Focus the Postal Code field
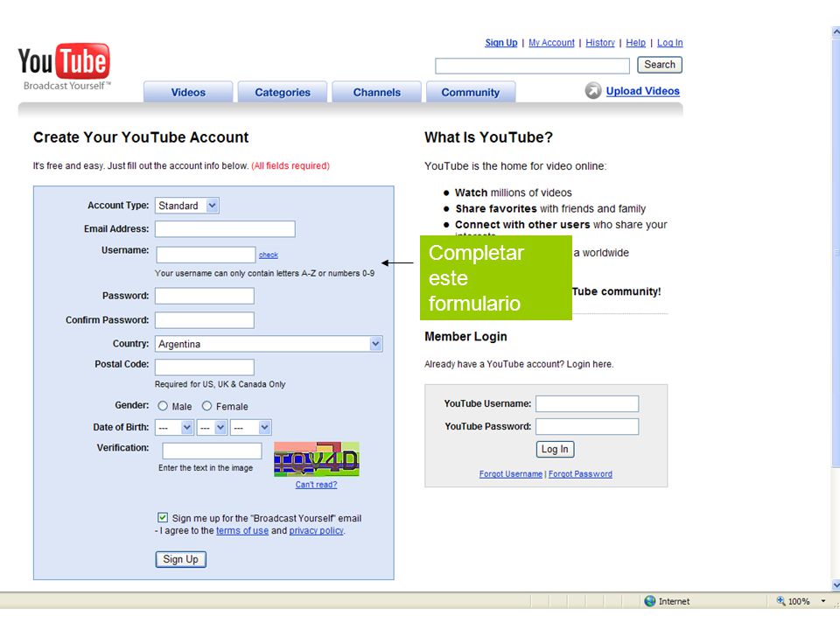The height and width of the screenshot is (630, 840). (x=204, y=367)
